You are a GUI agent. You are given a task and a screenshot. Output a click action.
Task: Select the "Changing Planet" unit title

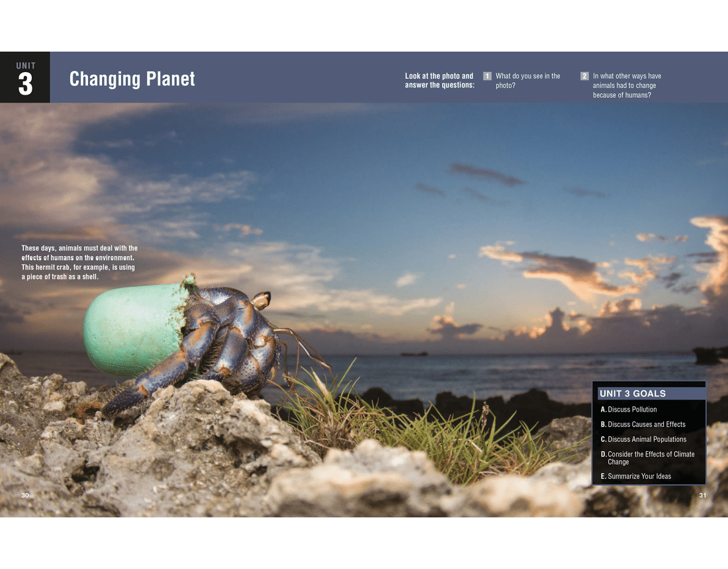[x=132, y=79]
